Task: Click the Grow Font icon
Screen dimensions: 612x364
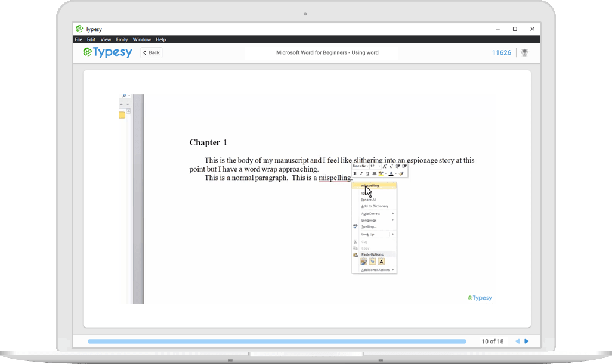Action: (385, 166)
